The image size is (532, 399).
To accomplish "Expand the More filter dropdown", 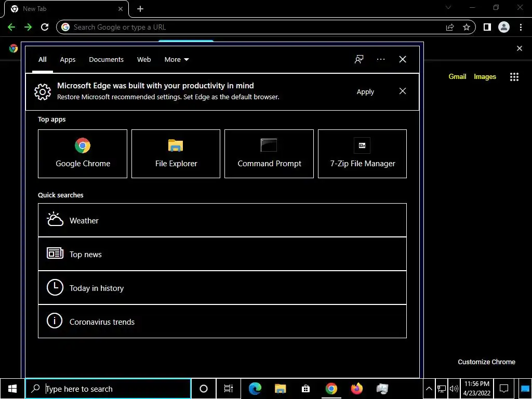I will 177,59.
